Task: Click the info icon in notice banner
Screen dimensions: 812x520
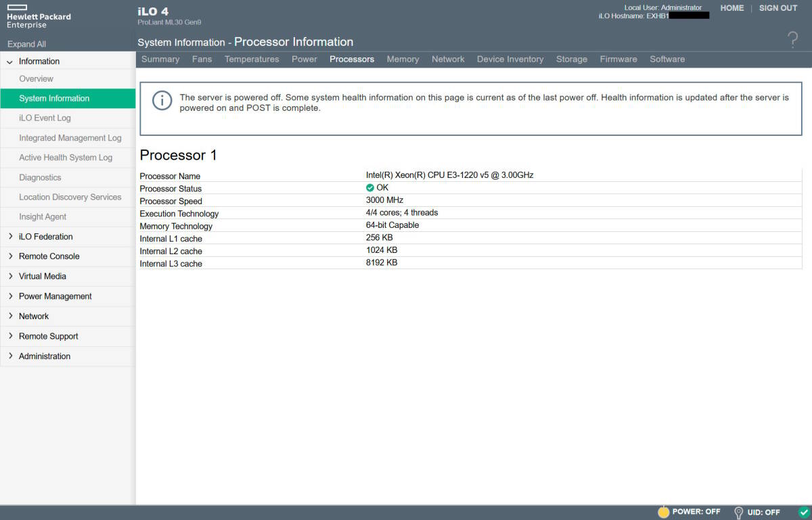Action: point(162,101)
